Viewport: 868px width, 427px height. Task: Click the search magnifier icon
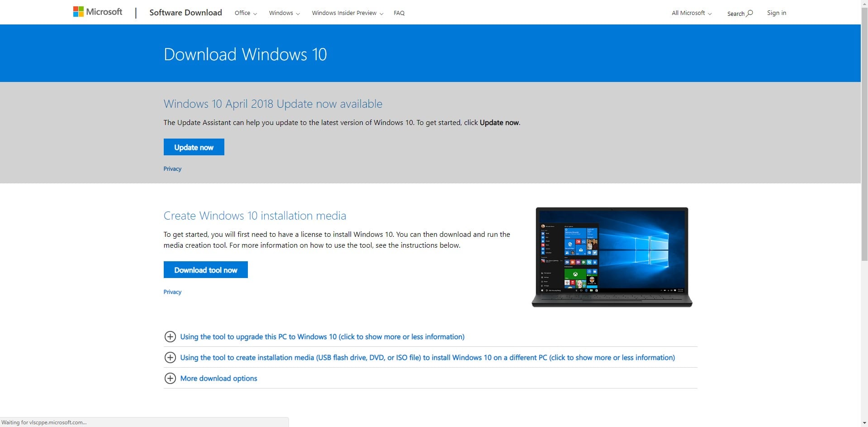[x=749, y=13]
